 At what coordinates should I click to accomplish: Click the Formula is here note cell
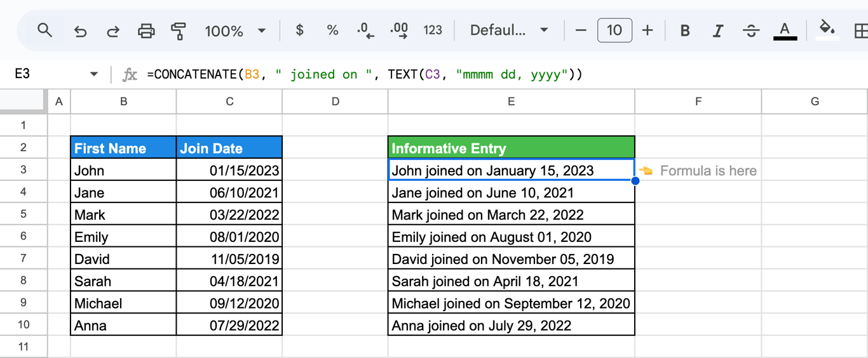(698, 170)
